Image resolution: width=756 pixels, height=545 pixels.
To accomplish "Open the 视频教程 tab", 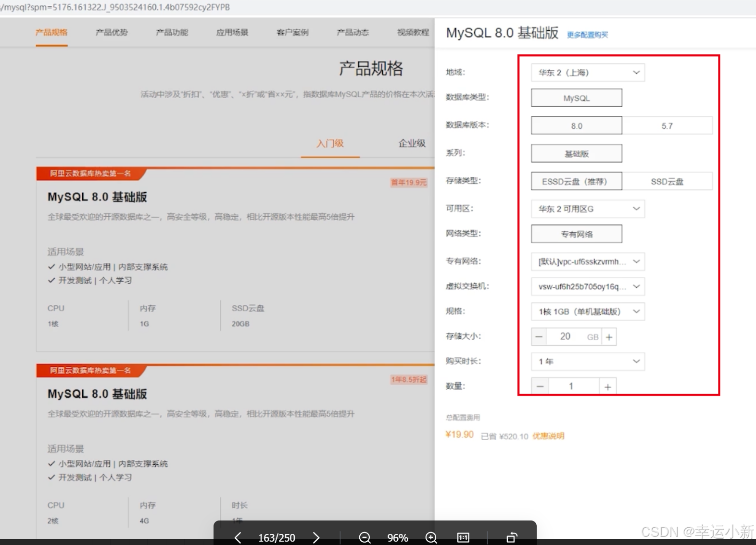I will point(413,33).
